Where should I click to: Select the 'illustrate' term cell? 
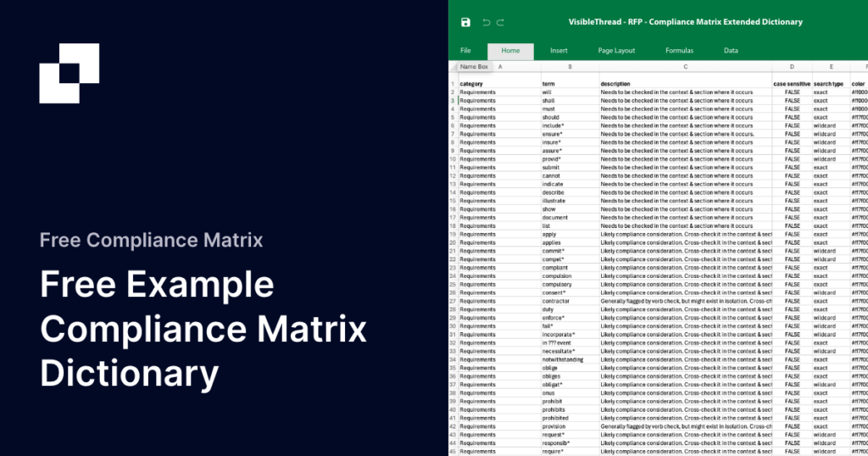tap(570, 201)
